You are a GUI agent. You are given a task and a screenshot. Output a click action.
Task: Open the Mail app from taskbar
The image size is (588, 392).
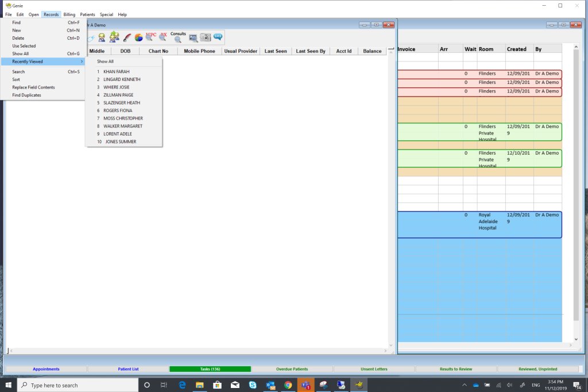click(235, 385)
